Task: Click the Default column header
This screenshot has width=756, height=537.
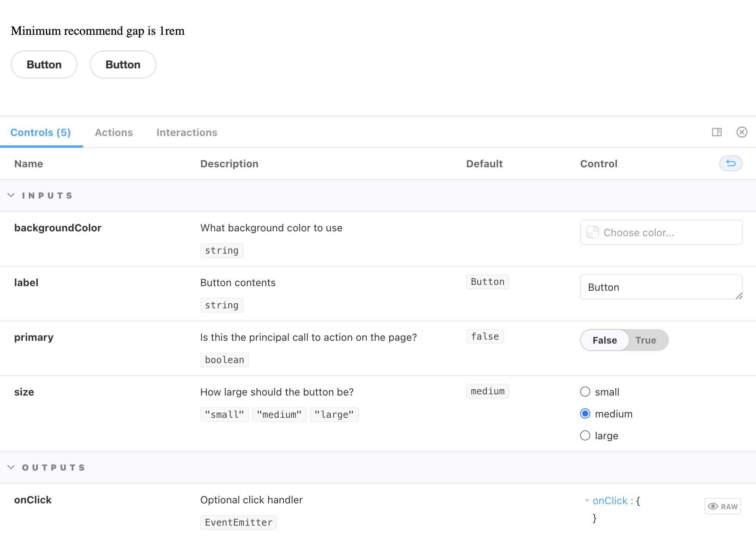Action: click(x=484, y=164)
